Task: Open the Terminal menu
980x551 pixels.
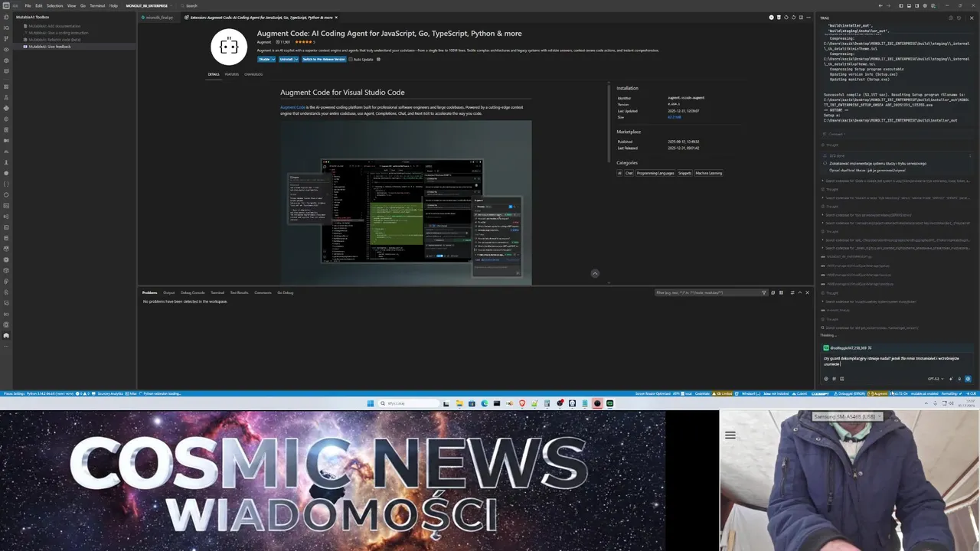Action: pyautogui.click(x=97, y=5)
